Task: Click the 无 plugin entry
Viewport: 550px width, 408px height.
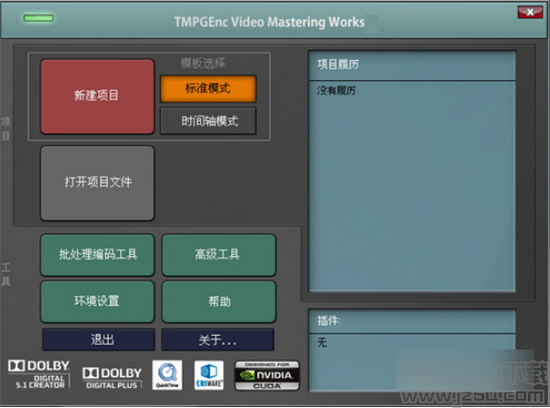Action: (x=322, y=342)
